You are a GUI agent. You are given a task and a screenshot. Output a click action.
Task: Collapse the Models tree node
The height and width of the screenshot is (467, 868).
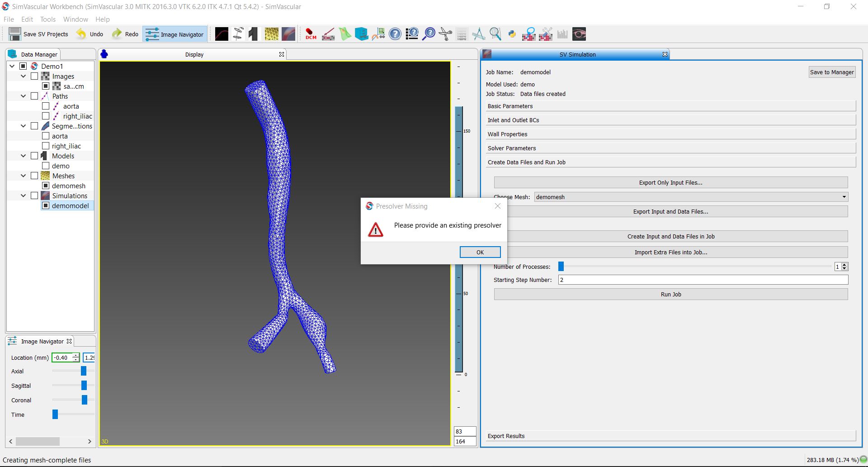point(24,156)
